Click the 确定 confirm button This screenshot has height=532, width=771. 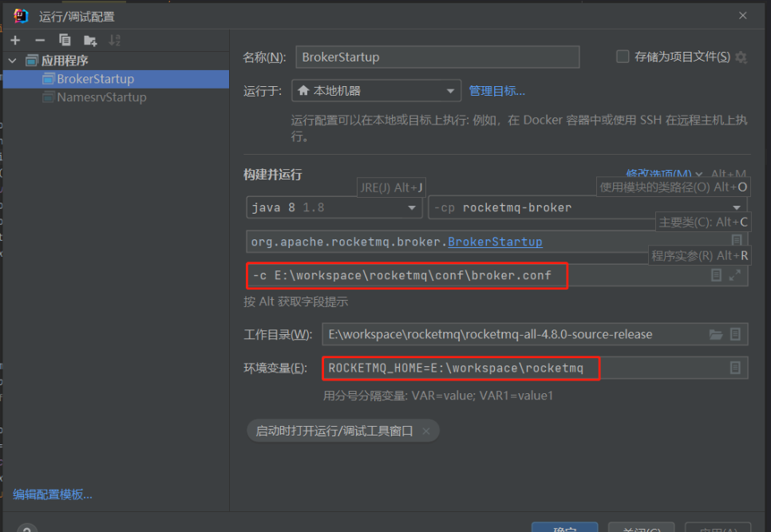pyautogui.click(x=564, y=527)
